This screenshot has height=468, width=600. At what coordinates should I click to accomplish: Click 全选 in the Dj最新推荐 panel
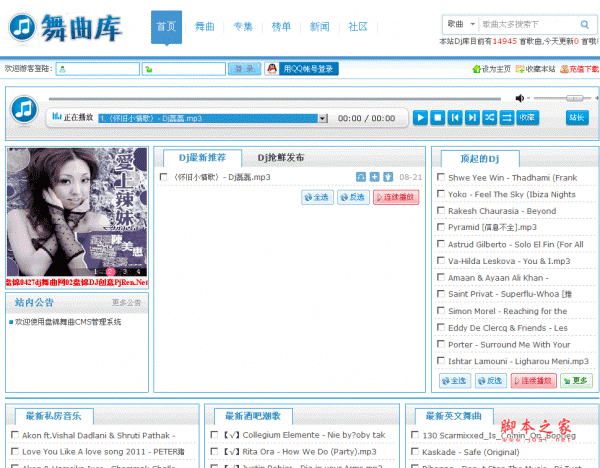click(x=317, y=197)
